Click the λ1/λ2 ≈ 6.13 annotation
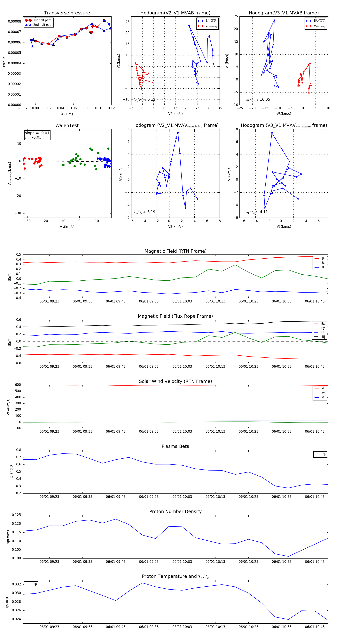The width and height of the screenshot is (351, 644). click(144, 100)
